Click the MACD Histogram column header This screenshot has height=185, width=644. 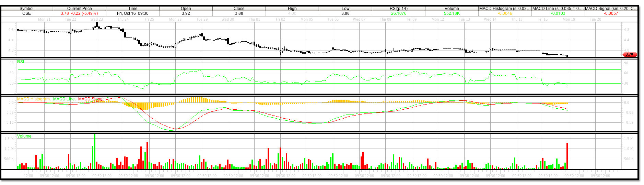click(505, 9)
